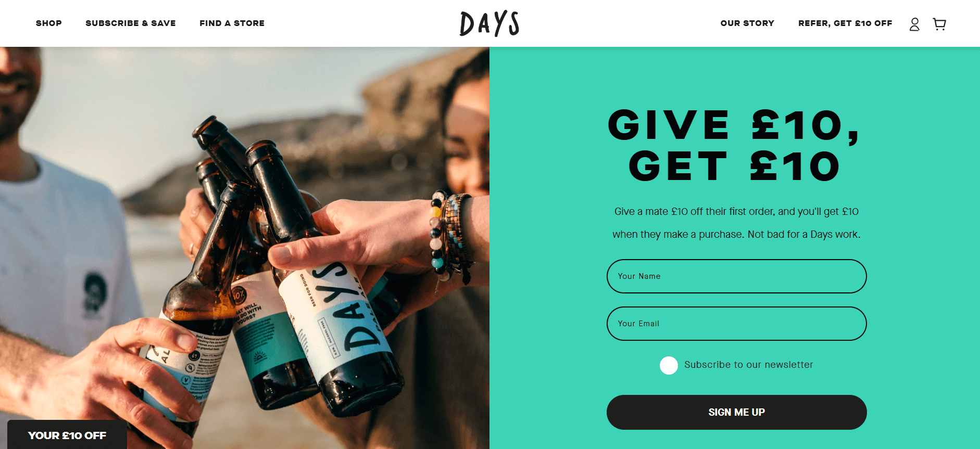
Task: Click the white t-shirt logo in photo
Action: click(x=94, y=291)
